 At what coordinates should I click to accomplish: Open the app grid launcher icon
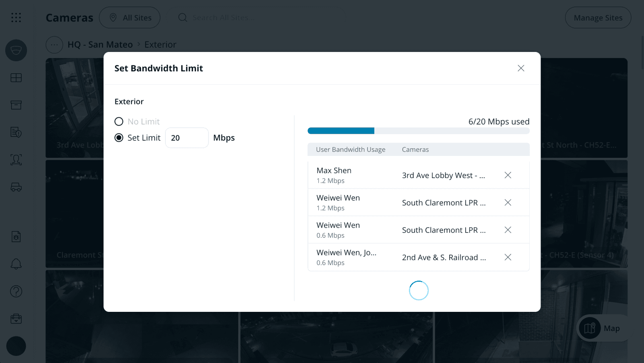[16, 17]
